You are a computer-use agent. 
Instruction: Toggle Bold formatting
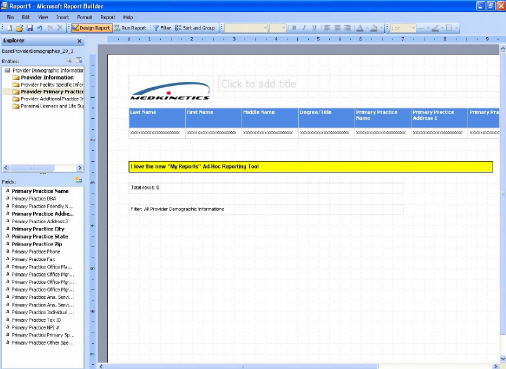pos(294,28)
